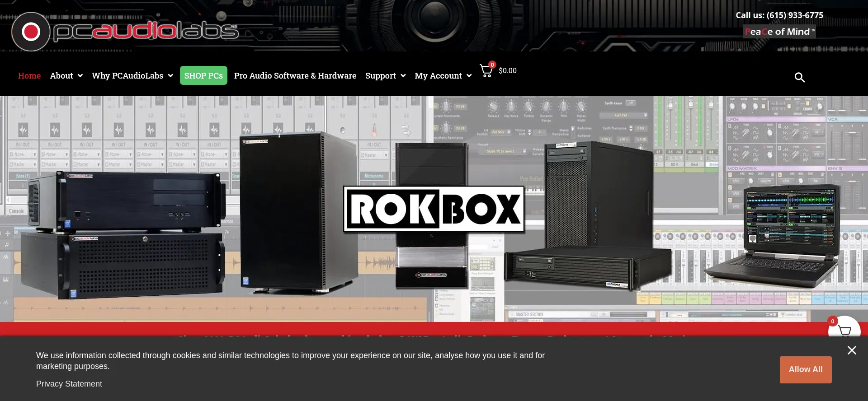Click the $0.00 cart total
Screen dimensions: 868x401
(x=508, y=70)
